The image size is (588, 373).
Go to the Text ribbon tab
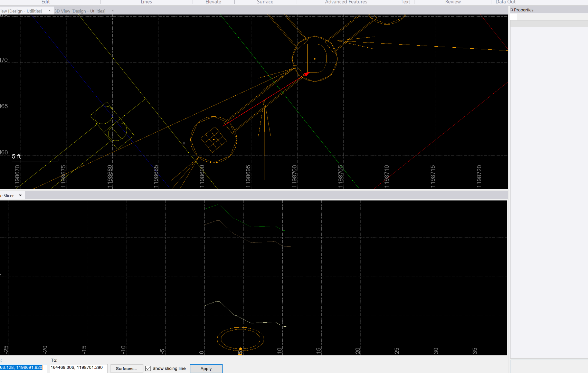pos(405,2)
